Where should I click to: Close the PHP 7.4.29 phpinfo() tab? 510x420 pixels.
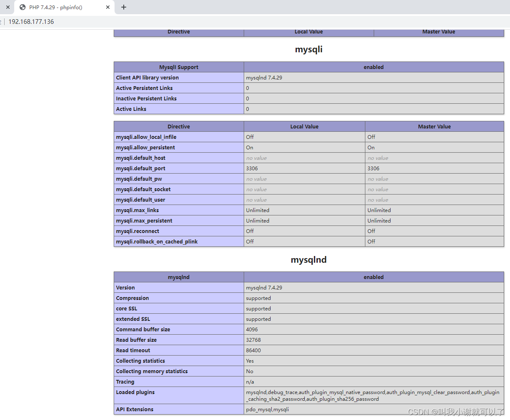coord(108,7)
